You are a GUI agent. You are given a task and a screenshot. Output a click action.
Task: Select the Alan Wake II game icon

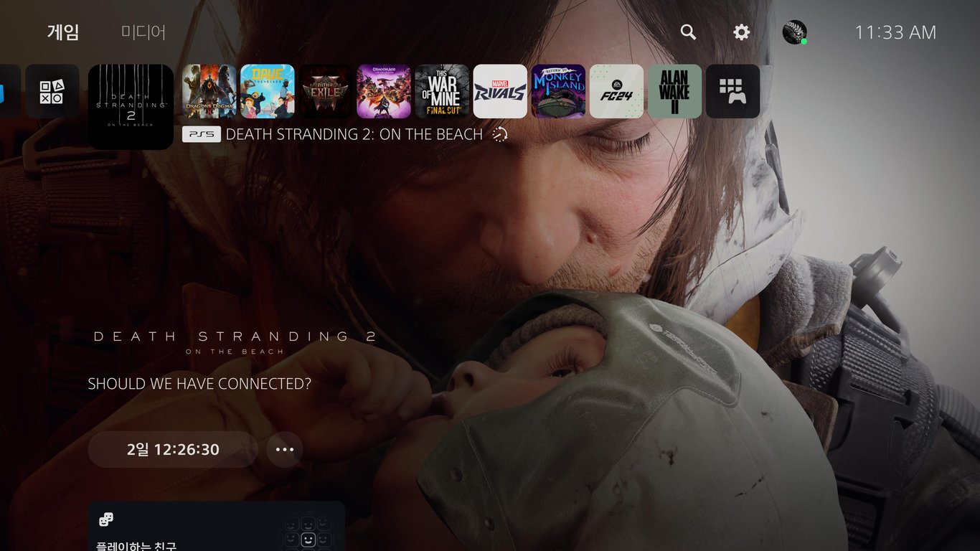pos(674,91)
